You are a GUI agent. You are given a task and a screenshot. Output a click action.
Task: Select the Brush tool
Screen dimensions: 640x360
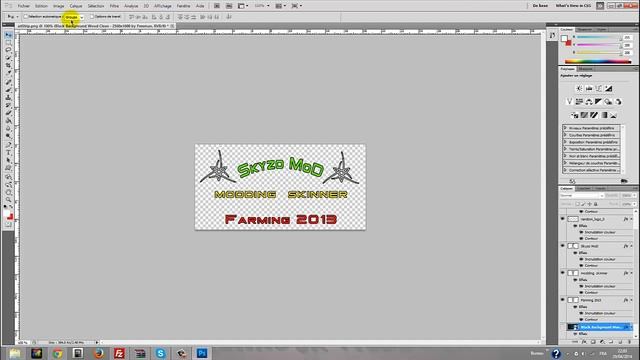click(8, 90)
